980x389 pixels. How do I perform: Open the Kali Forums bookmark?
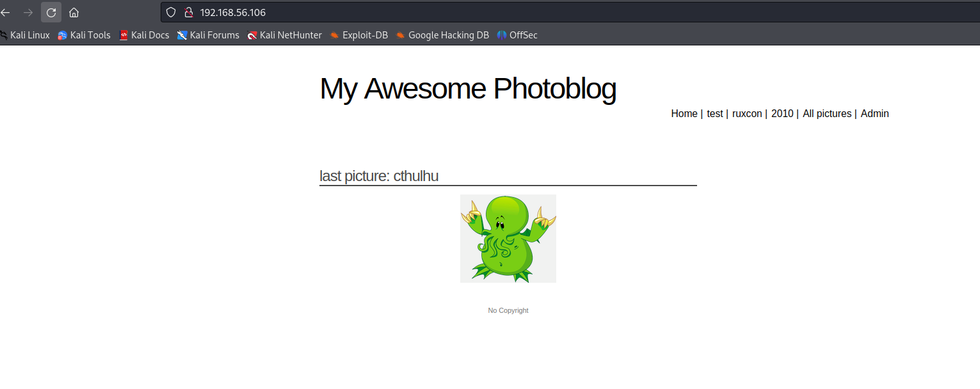pyautogui.click(x=208, y=35)
